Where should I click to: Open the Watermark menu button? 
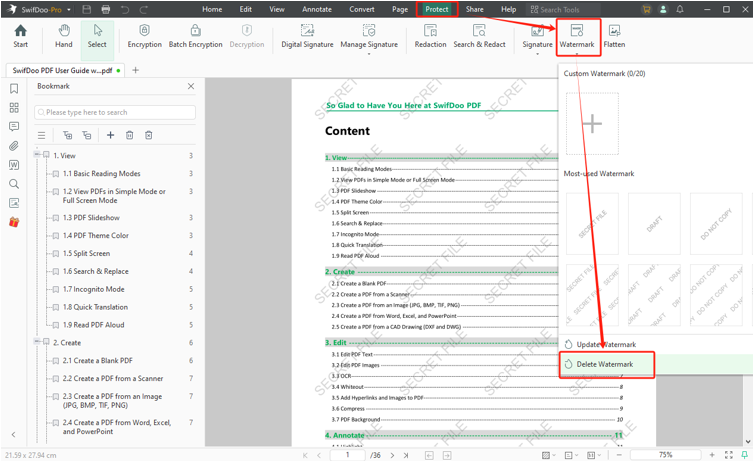[577, 36]
